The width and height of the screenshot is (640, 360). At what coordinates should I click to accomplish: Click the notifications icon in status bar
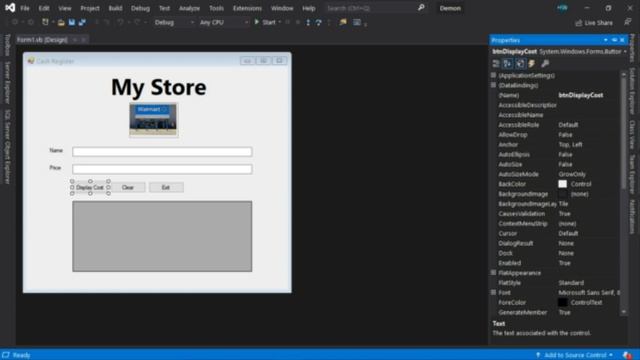click(627, 355)
